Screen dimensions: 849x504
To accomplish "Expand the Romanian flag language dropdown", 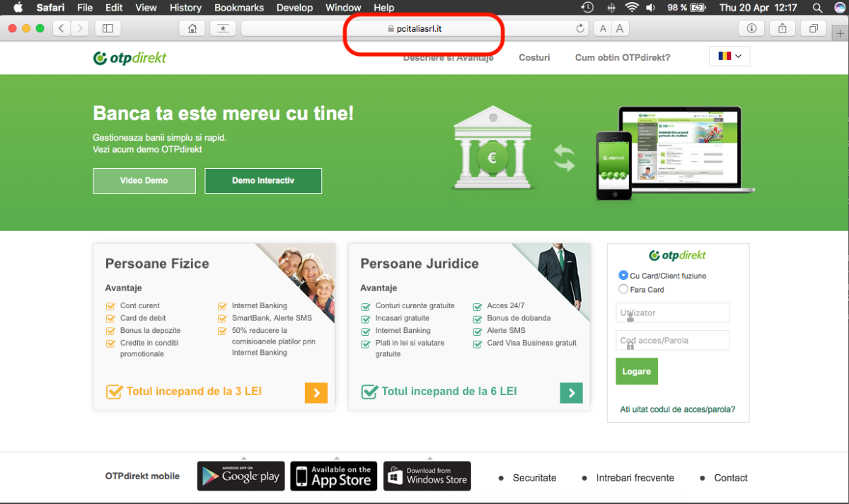I will pyautogui.click(x=729, y=56).
